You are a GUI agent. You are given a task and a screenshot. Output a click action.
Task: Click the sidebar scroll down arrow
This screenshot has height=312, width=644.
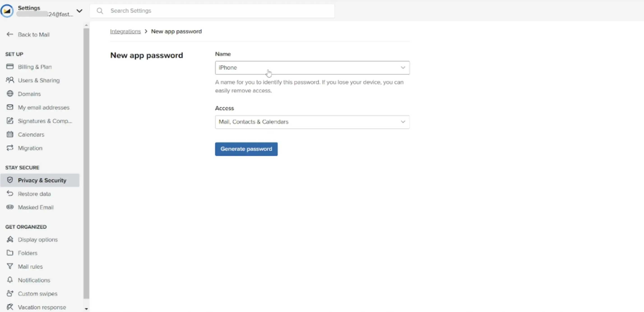pyautogui.click(x=86, y=309)
